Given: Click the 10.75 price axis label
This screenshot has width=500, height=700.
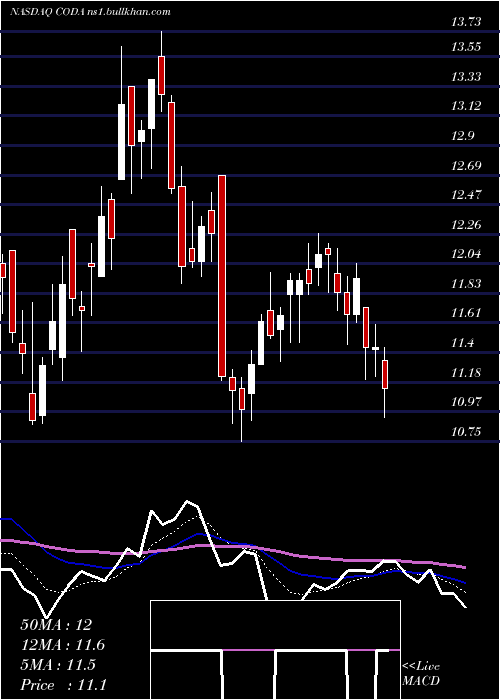Looking at the screenshot, I should [466, 432].
